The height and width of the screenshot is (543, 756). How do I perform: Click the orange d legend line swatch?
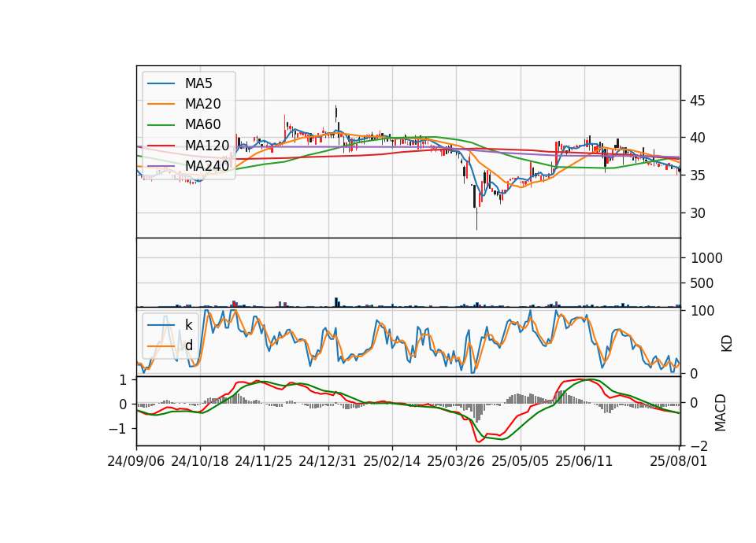point(161,346)
